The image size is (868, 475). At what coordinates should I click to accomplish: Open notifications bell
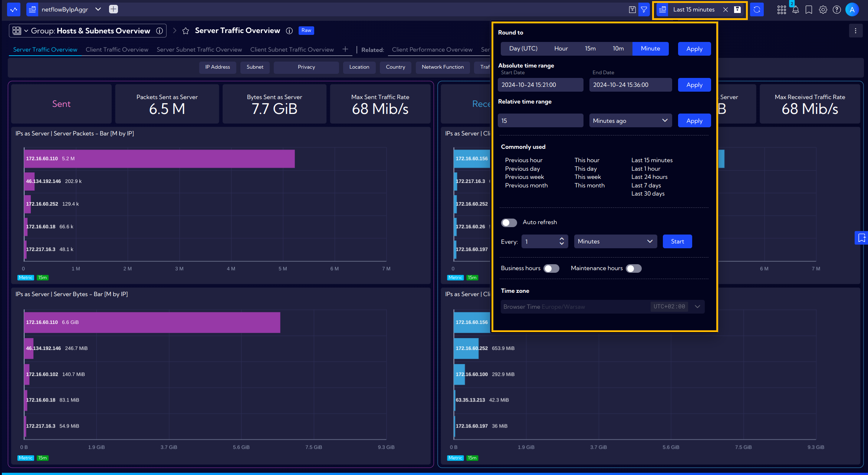point(795,10)
